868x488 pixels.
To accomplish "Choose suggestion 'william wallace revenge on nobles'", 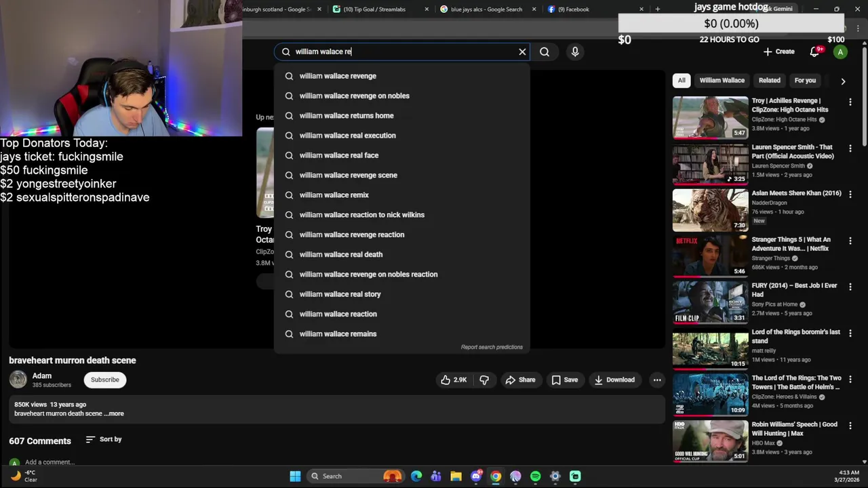I will click(x=401, y=96).
